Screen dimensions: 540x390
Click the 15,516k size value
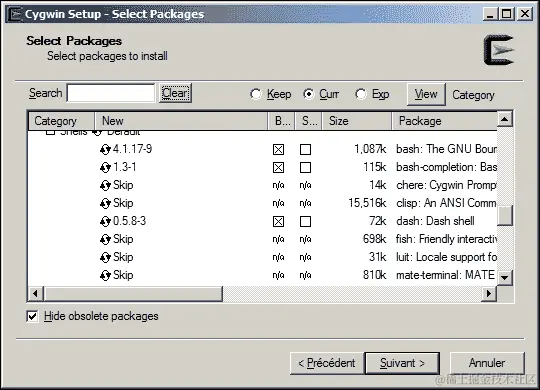(367, 203)
